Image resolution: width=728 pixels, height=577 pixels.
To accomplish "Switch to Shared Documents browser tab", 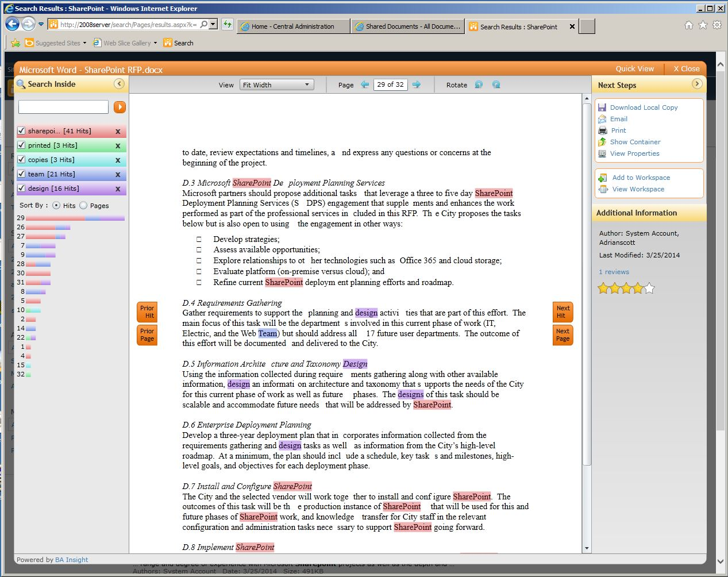I will (x=407, y=26).
